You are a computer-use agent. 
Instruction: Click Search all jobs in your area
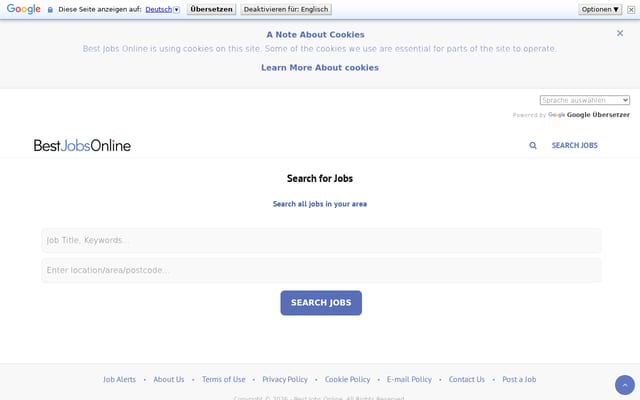point(320,204)
